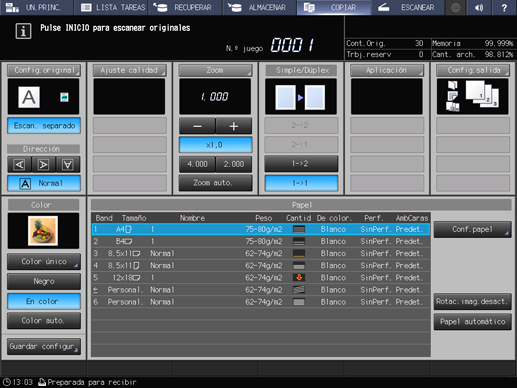Click the information icon beside the message
This screenshot has width=517, height=388.
click(23, 31)
